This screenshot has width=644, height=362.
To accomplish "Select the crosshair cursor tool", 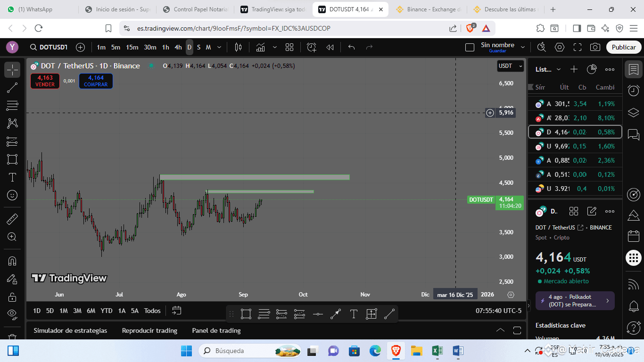I will click(12, 70).
